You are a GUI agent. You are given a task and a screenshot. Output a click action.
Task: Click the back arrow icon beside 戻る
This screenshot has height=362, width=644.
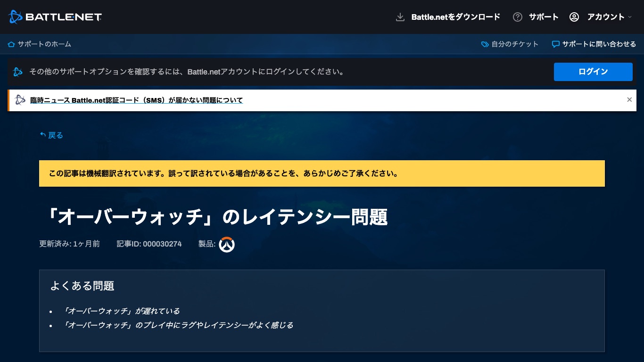[43, 135]
